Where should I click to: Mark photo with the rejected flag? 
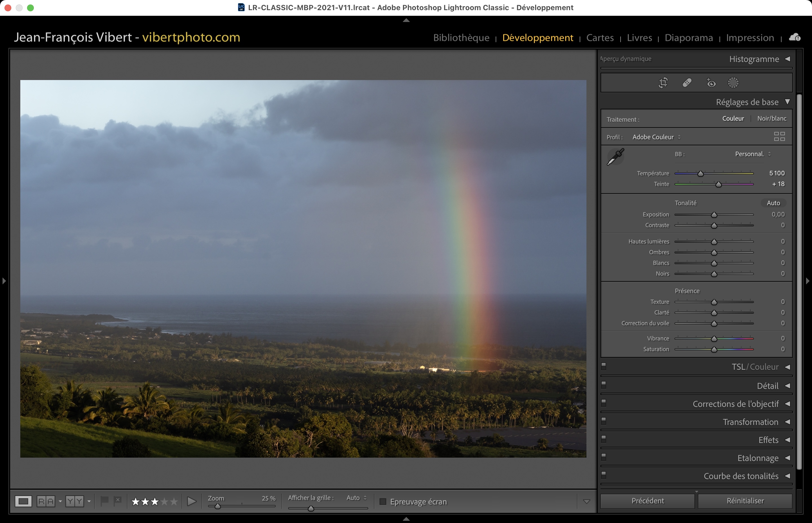[118, 500]
